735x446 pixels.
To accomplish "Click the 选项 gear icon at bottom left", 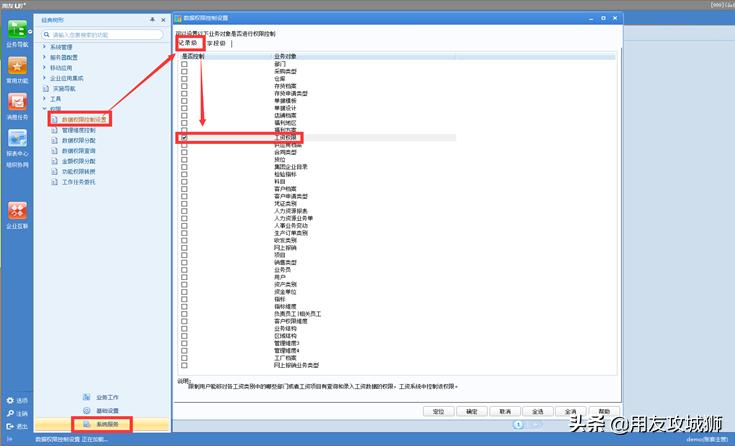I will point(10,401).
